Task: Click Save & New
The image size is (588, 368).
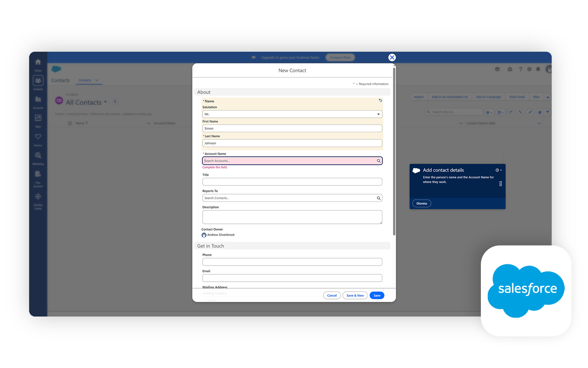Action: pyautogui.click(x=355, y=295)
